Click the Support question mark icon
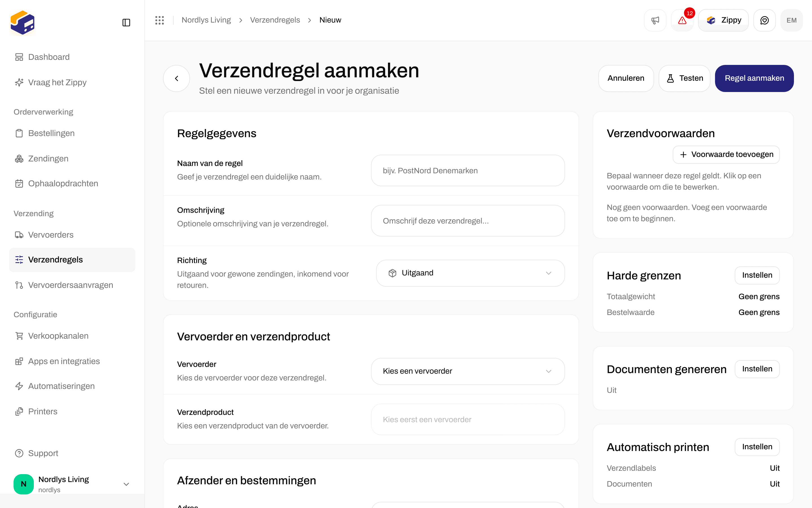 pos(19,453)
